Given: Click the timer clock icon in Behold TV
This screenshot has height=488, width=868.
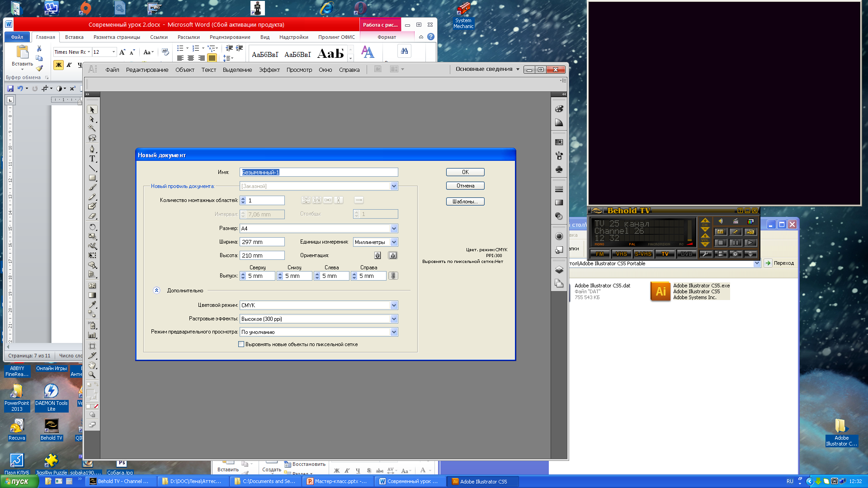Looking at the screenshot, I should click(x=736, y=254).
